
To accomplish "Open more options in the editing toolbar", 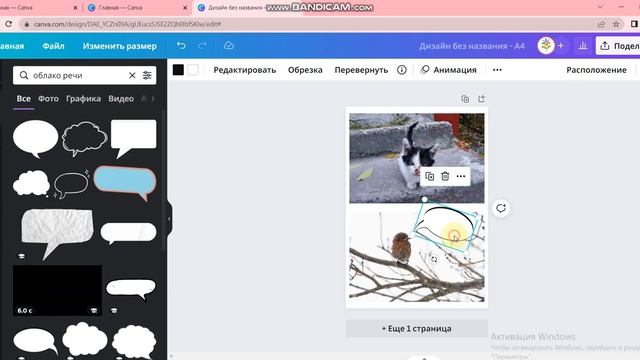I will pos(497,70).
